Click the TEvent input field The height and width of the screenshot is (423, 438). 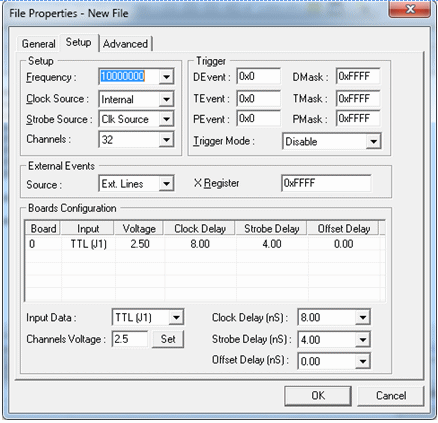pos(259,99)
